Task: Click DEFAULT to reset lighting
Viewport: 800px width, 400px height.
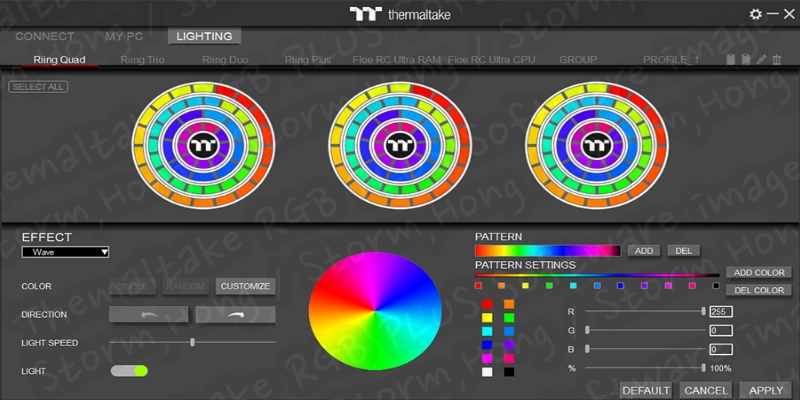Action: pyautogui.click(x=646, y=391)
